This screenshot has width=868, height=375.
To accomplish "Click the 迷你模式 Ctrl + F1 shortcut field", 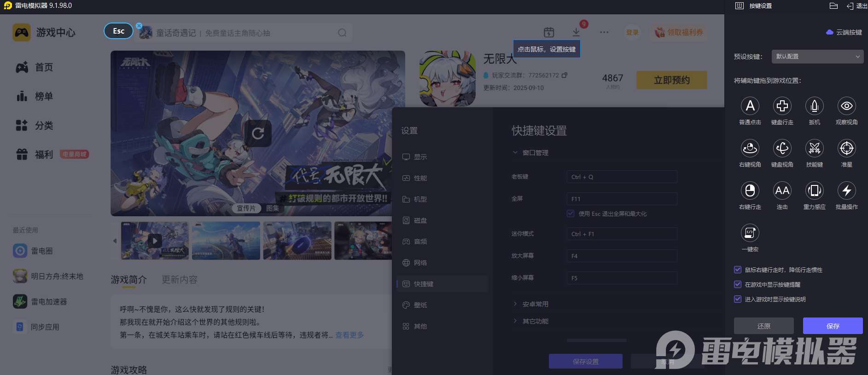I will [622, 234].
